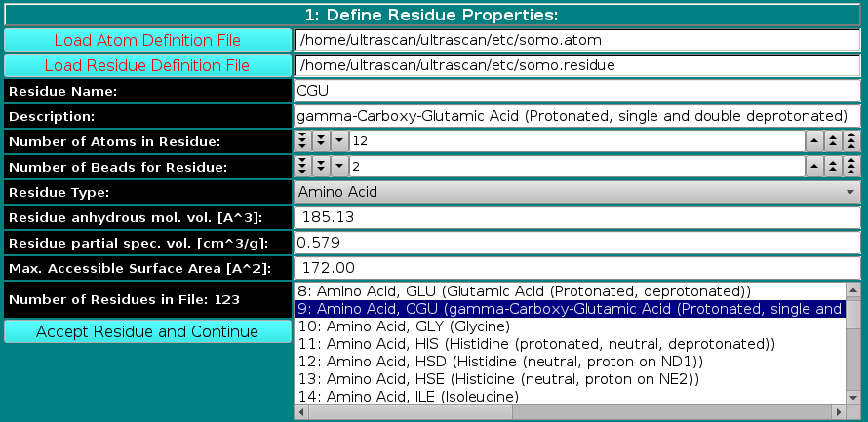Image resolution: width=868 pixels, height=422 pixels.
Task: Click Accept Residue and Continue button
Action: point(147,331)
